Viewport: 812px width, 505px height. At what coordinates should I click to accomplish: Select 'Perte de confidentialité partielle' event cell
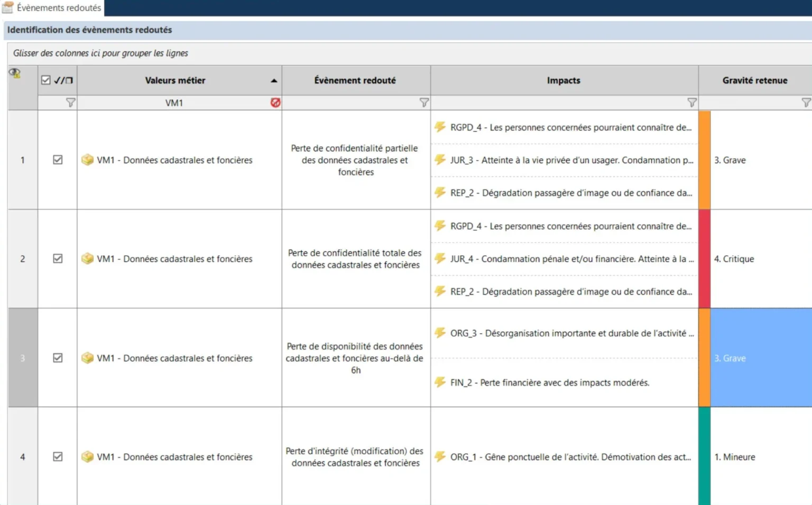[356, 160]
